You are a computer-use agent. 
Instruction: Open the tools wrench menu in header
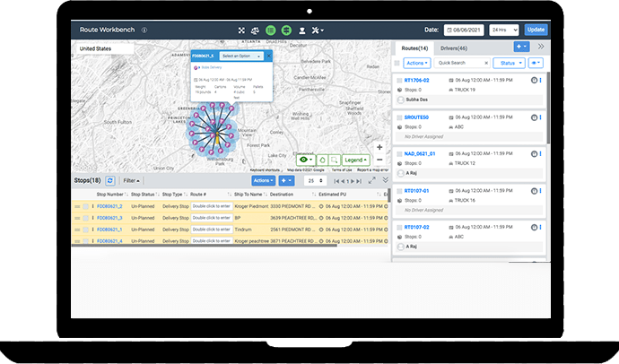[317, 30]
